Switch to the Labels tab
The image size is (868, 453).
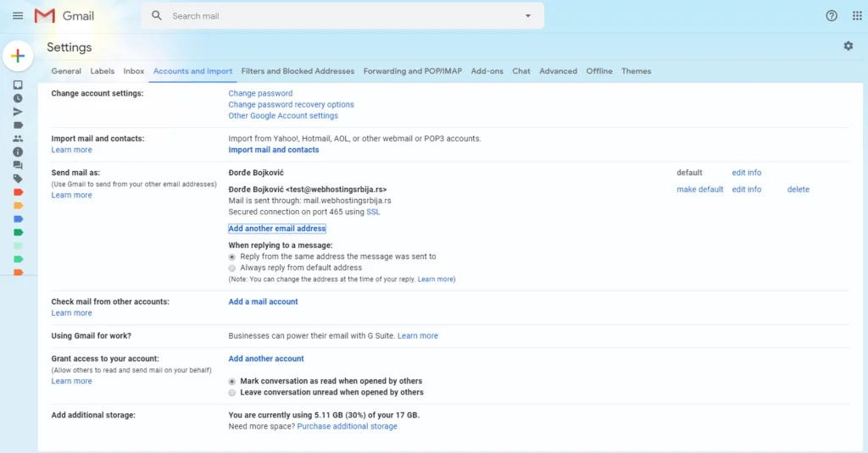[103, 71]
